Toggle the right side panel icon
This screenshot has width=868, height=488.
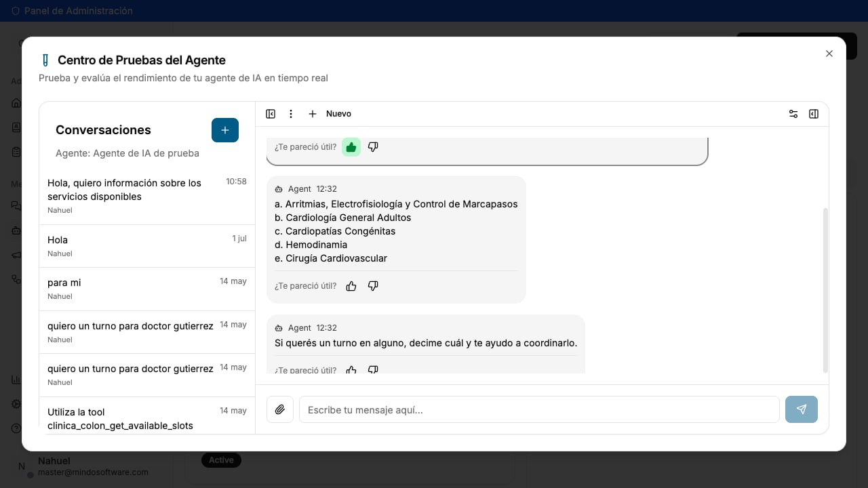click(814, 114)
